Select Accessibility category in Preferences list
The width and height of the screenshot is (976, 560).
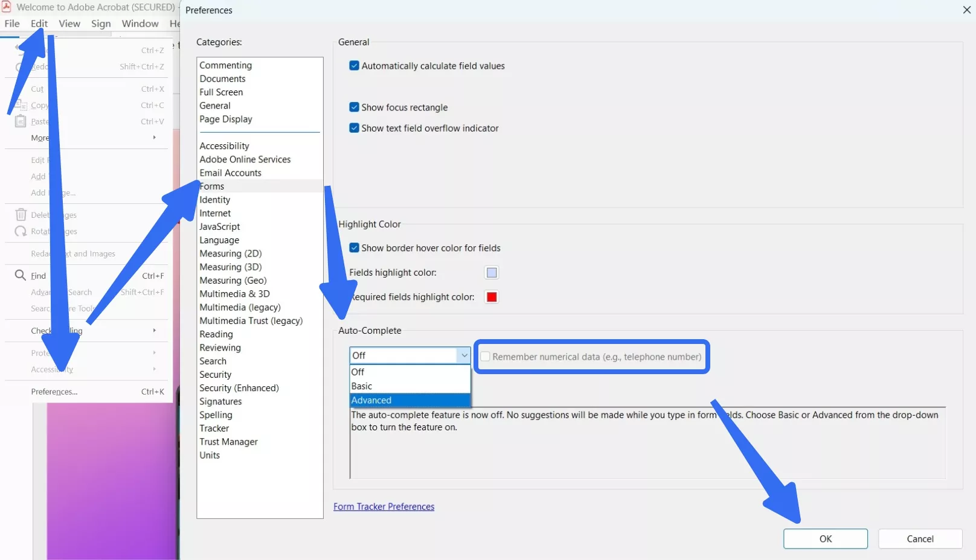coord(225,146)
